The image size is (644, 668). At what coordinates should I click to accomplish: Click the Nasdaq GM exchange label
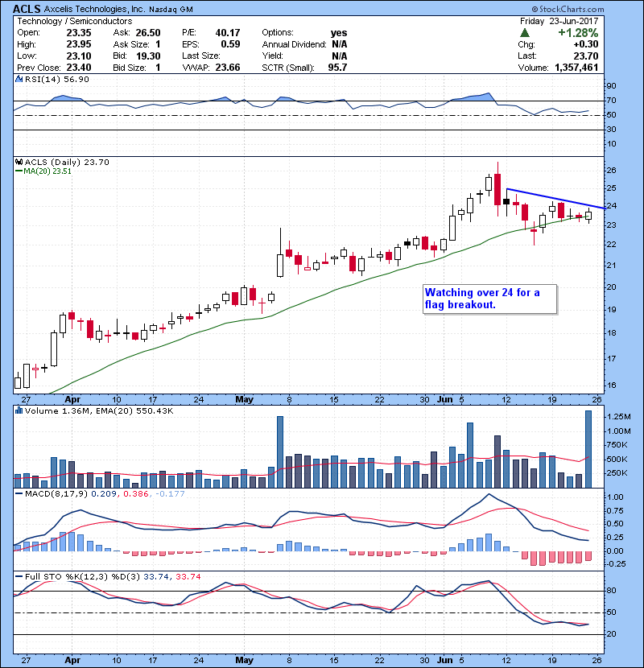point(171,9)
